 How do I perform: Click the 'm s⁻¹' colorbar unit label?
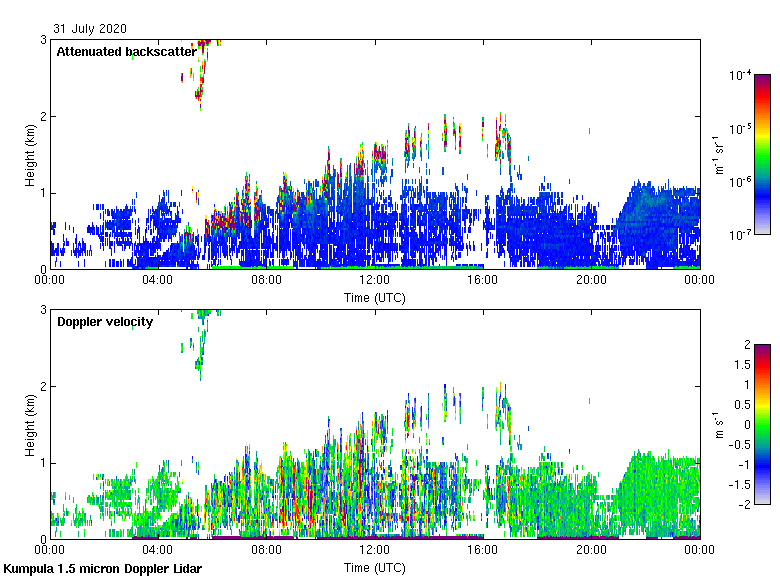(x=718, y=424)
